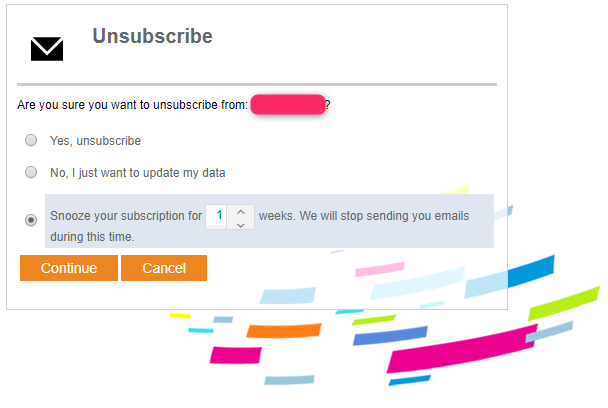Viewport: 608px width, 408px height.
Task: Click the 'Snooze your subscription for' label text
Action: pos(126,216)
